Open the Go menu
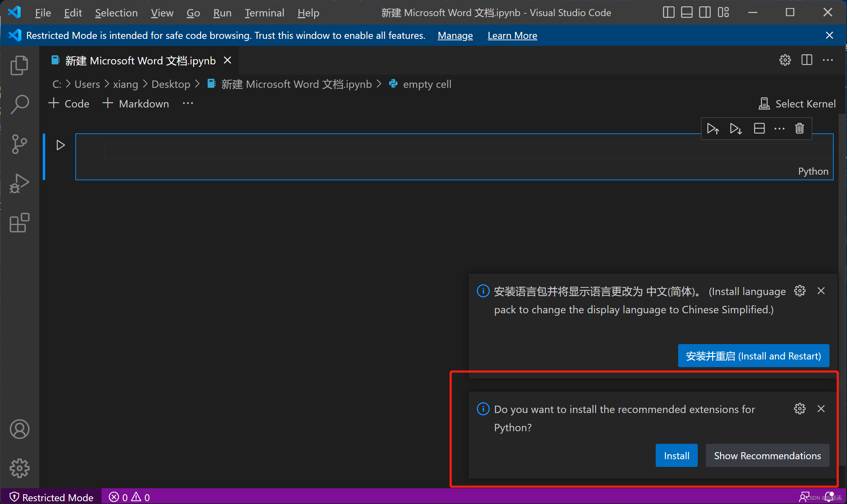 [x=193, y=13]
